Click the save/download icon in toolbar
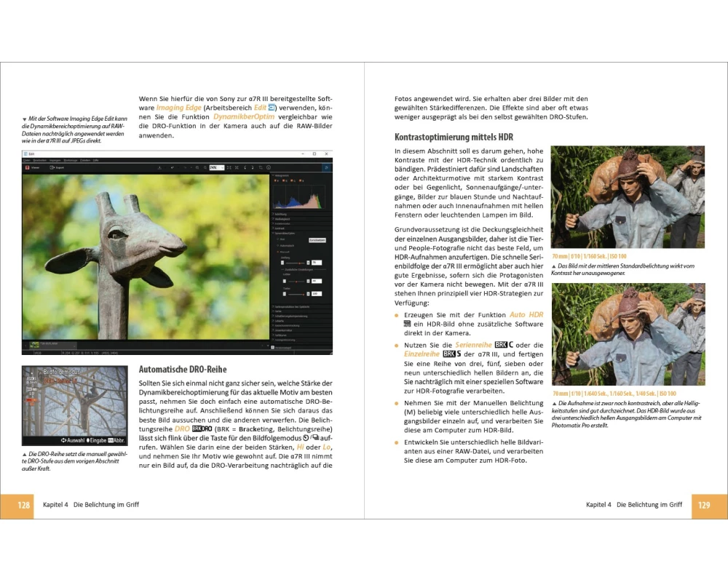The width and height of the screenshot is (728, 582). pos(159,167)
